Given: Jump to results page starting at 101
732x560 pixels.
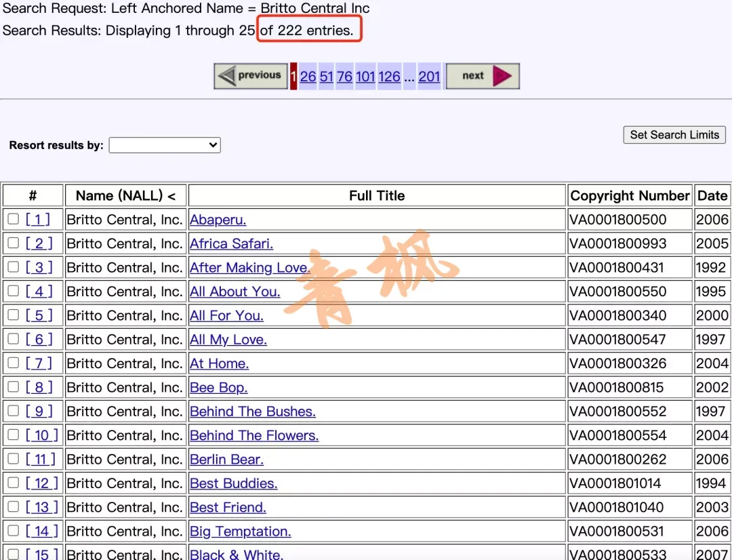Looking at the screenshot, I should [365, 76].
